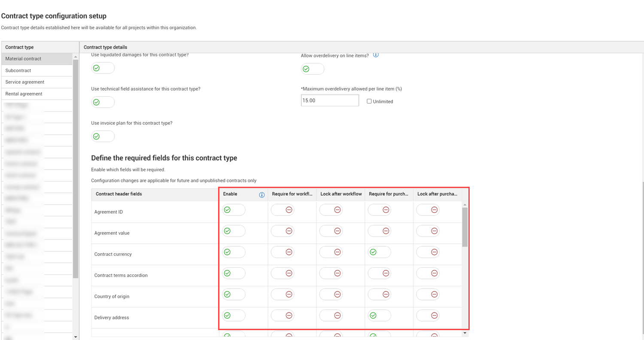The image size is (644, 340).
Task: Open the overdelivery info tooltip icon
Action: click(x=376, y=55)
